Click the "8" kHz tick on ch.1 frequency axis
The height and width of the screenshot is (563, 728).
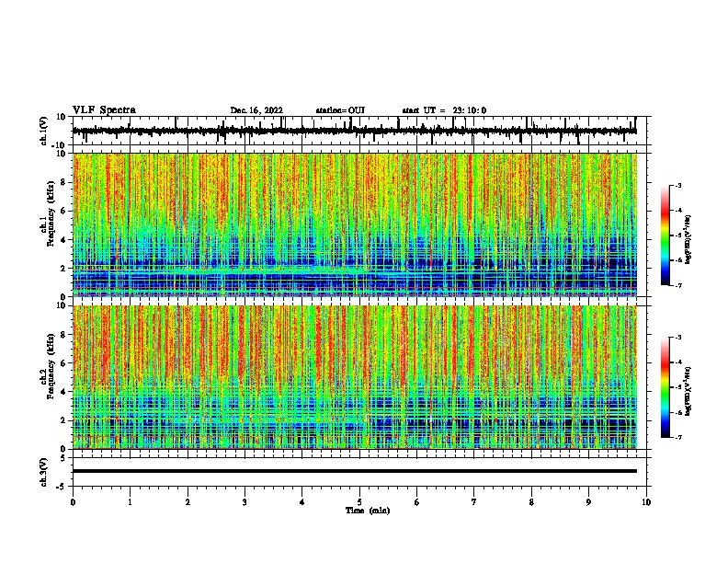[x=64, y=182]
